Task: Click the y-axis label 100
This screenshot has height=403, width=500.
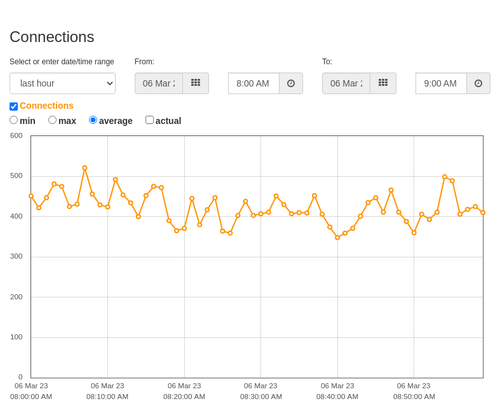Action: [x=16, y=337]
